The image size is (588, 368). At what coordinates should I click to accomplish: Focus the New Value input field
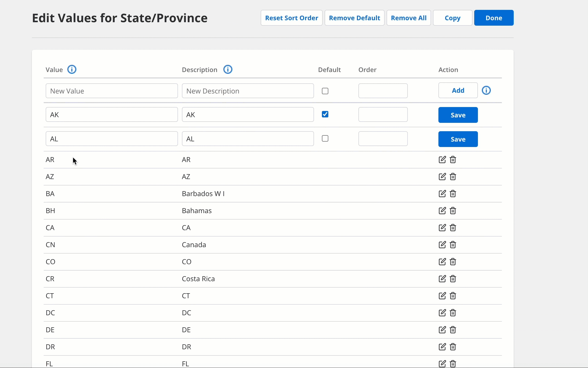point(112,91)
